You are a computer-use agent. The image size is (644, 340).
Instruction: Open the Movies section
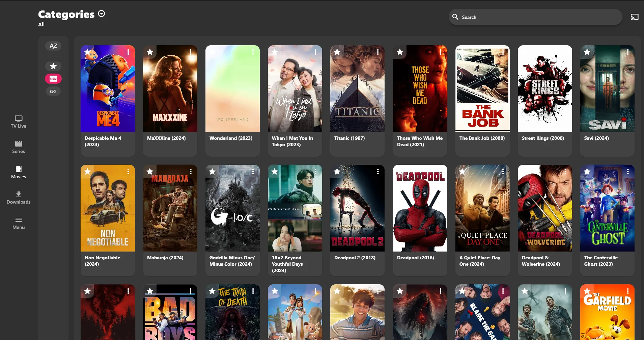[x=19, y=173]
